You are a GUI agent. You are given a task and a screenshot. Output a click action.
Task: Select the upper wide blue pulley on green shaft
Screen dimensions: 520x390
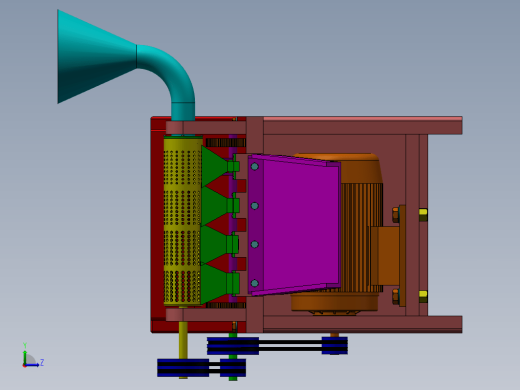pyautogui.click(x=233, y=346)
